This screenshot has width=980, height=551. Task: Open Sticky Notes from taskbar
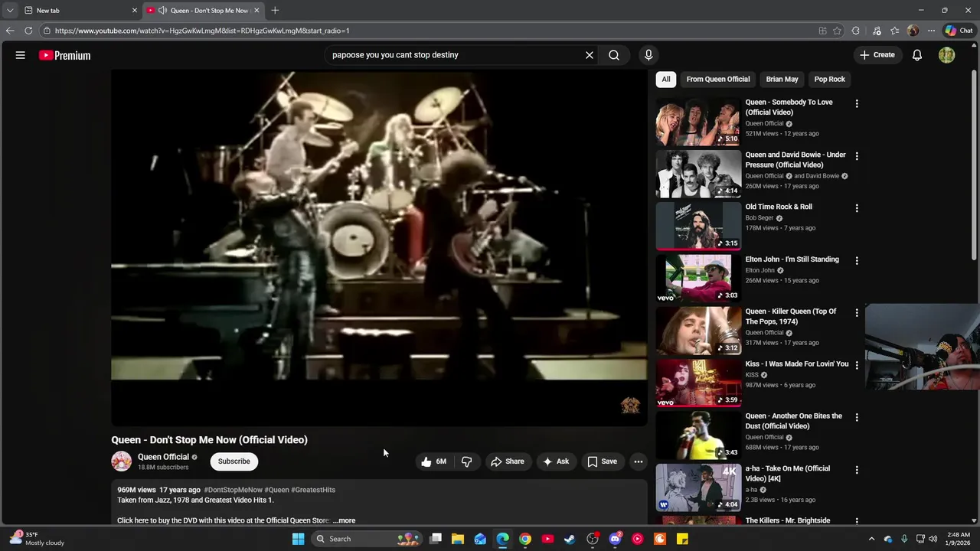click(x=682, y=539)
